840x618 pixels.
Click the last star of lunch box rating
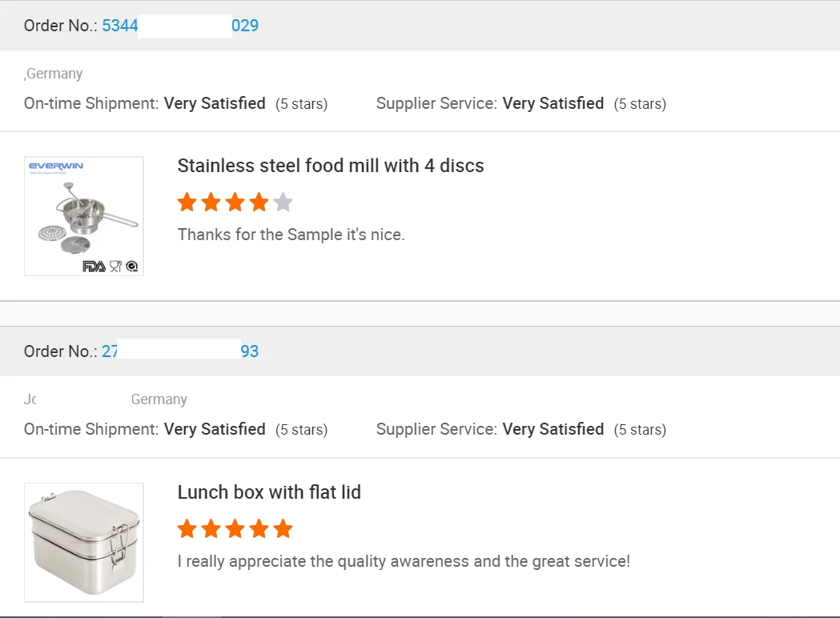coord(283,528)
